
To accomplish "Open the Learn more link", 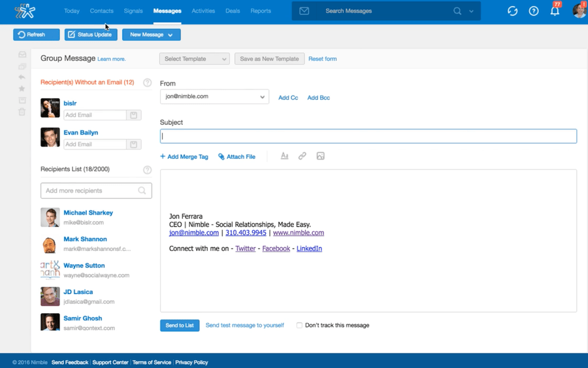I will (111, 59).
